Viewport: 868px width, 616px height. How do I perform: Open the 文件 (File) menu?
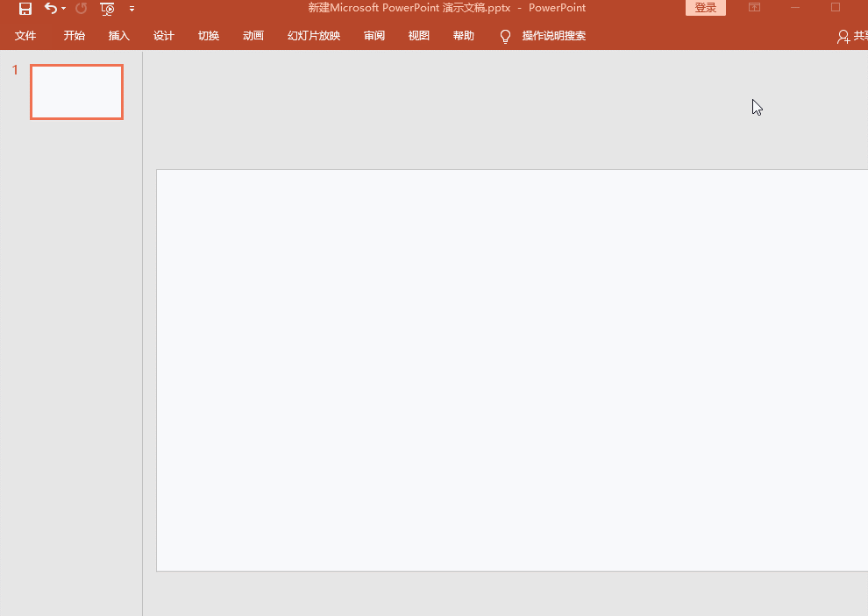[25, 36]
